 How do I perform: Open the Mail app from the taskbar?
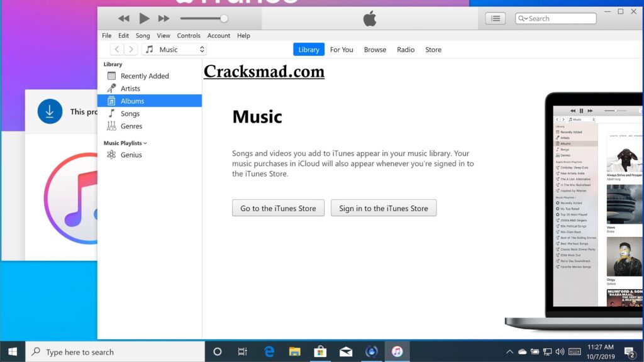346,352
